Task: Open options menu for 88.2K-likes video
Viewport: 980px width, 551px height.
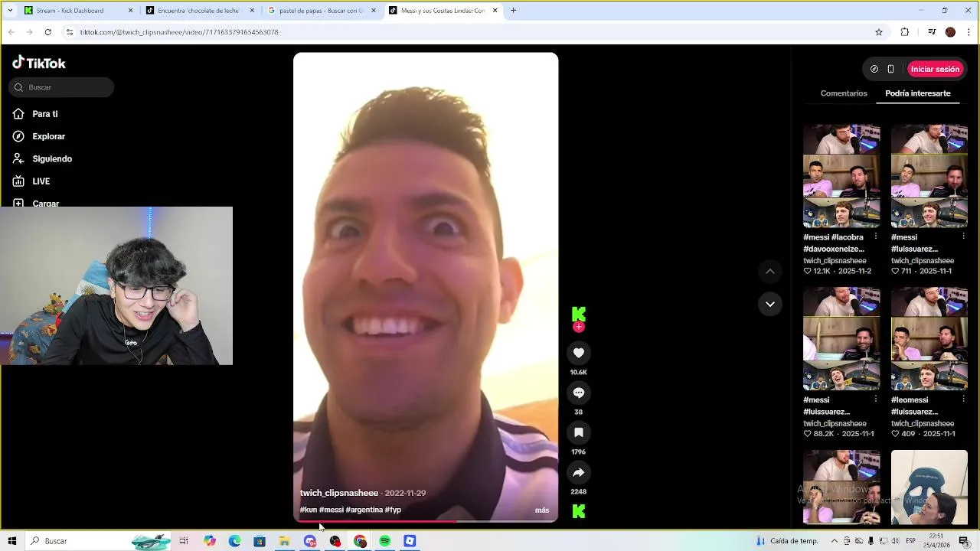Action: [x=876, y=399]
